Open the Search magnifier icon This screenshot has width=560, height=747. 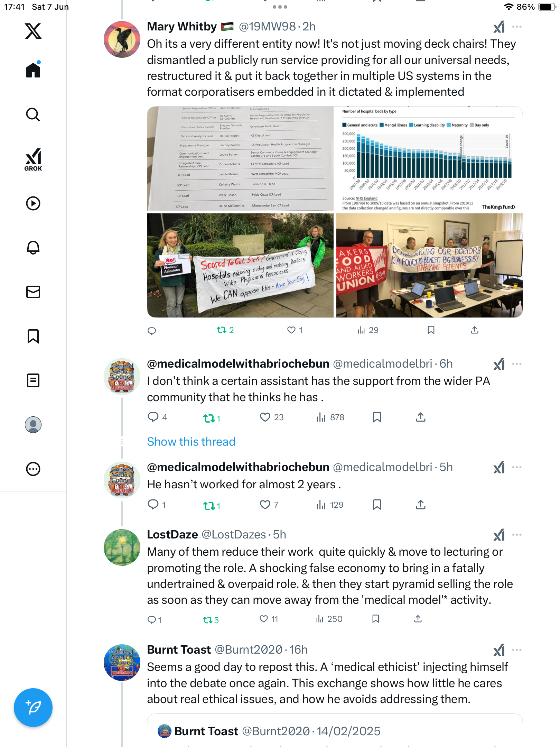pos(33,115)
